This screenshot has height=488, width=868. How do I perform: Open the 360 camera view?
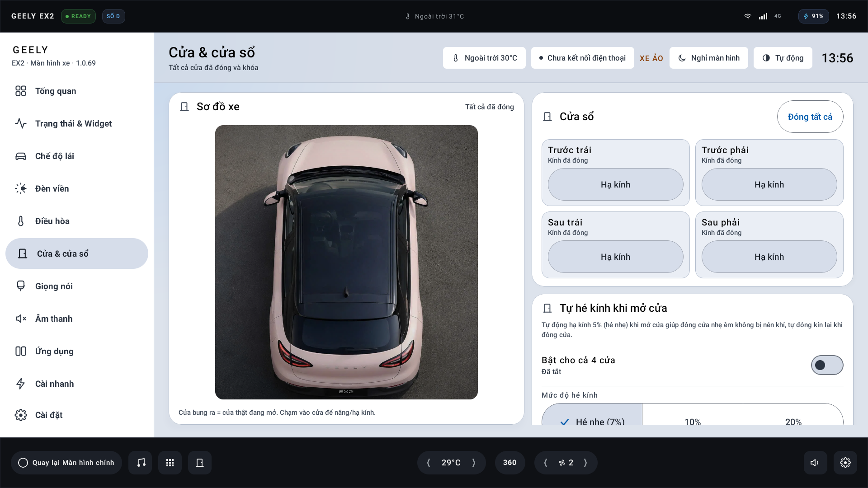click(x=510, y=462)
